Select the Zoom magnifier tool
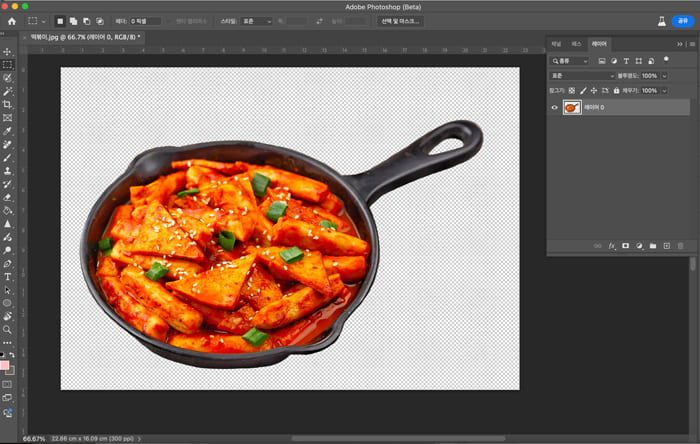 (x=7, y=330)
